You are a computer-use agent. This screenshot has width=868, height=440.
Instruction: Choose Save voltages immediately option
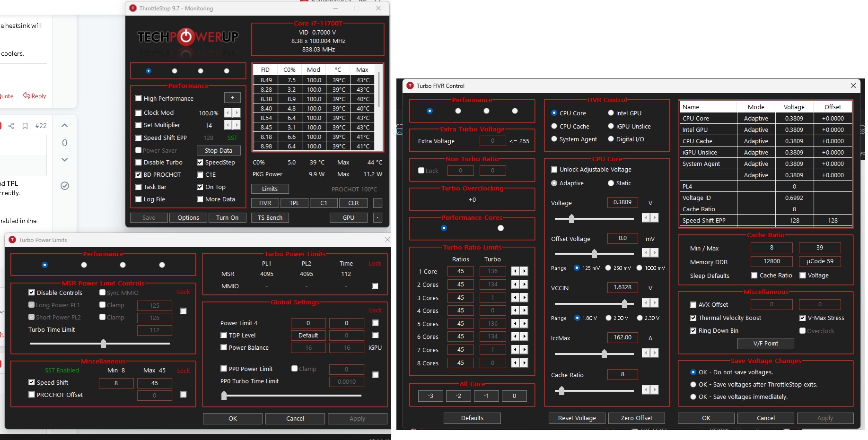693,397
